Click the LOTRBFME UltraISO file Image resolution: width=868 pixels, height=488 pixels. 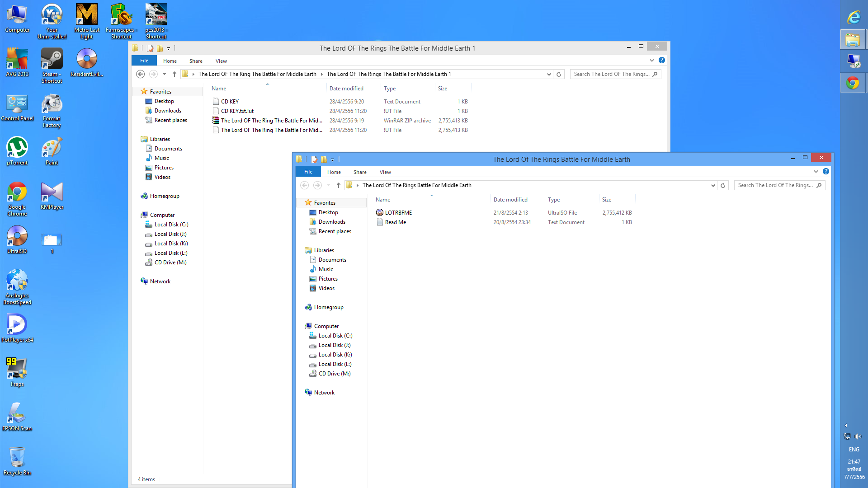(398, 213)
